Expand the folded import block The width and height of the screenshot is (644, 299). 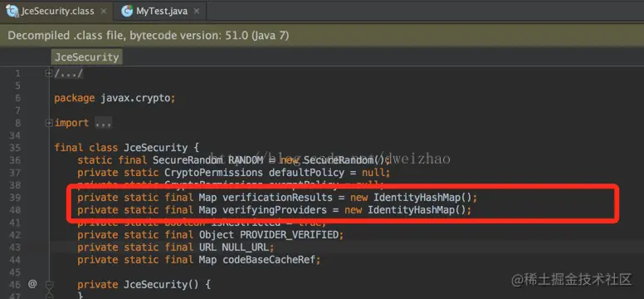pyautogui.click(x=49, y=123)
